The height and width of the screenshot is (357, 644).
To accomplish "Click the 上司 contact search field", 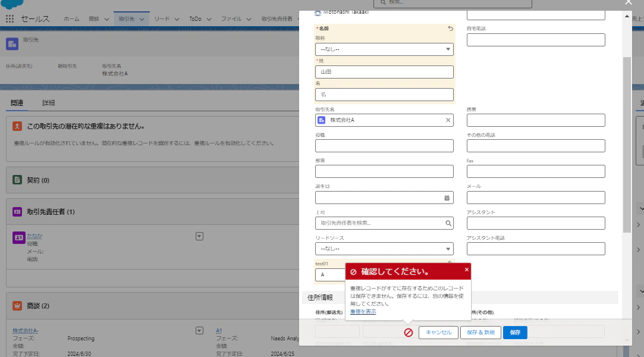I will 384,223.
